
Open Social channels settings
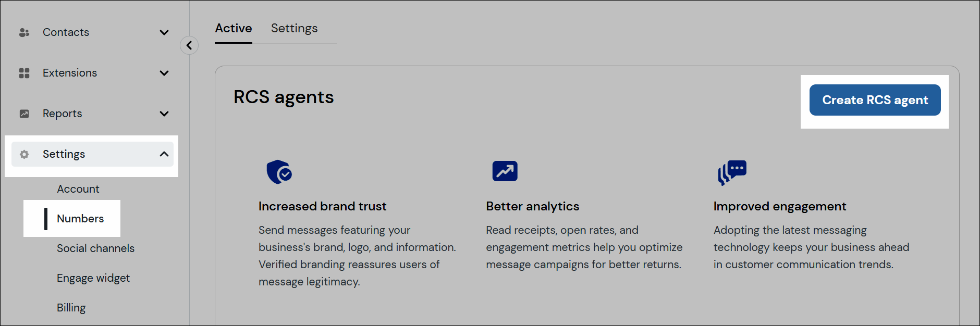coord(95,248)
